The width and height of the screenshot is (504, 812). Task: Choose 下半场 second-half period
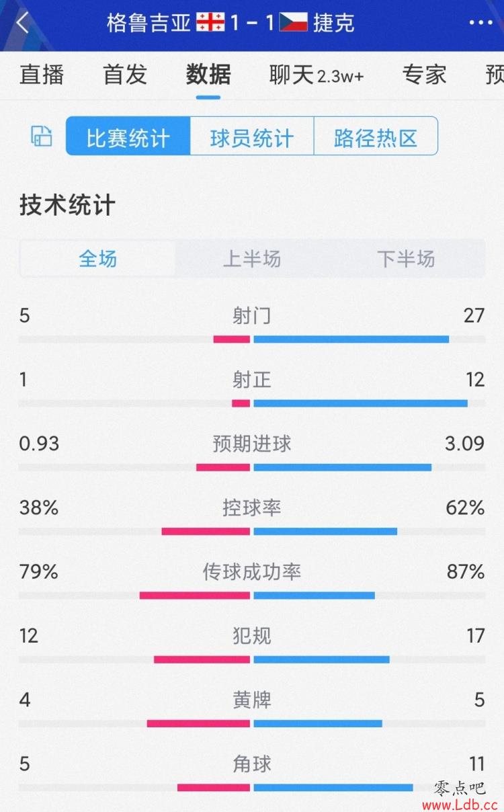406,259
